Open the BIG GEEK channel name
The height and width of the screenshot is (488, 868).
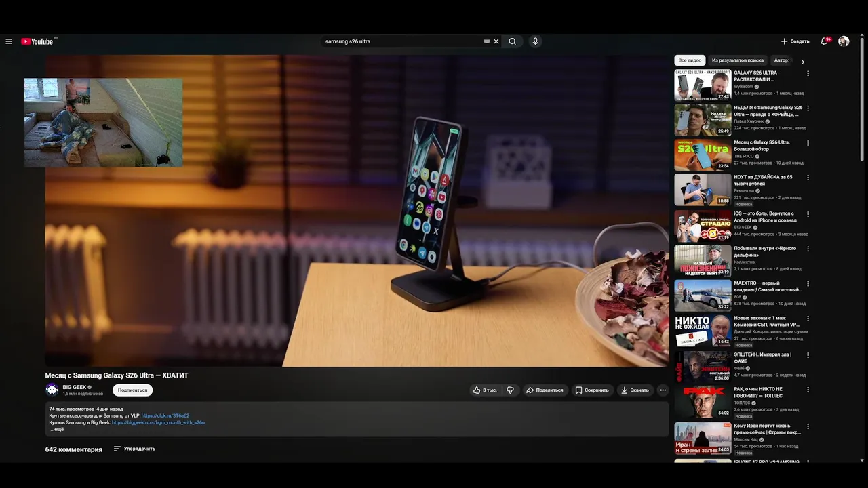tap(75, 387)
